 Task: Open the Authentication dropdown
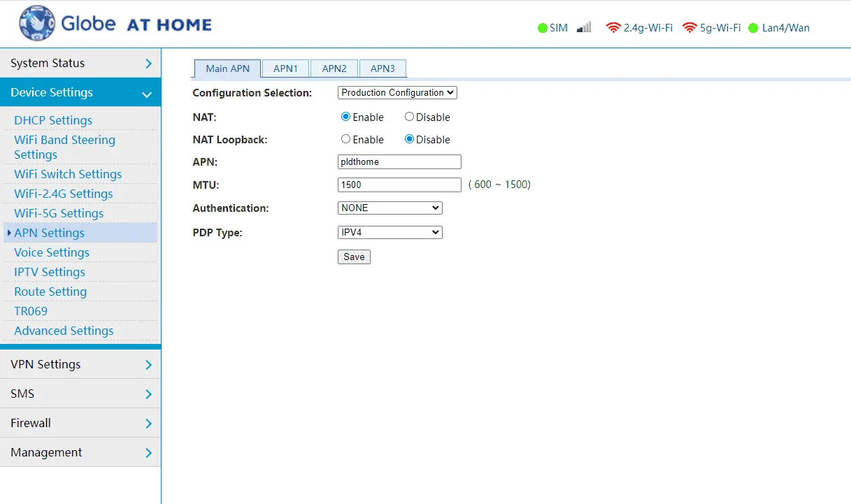390,208
